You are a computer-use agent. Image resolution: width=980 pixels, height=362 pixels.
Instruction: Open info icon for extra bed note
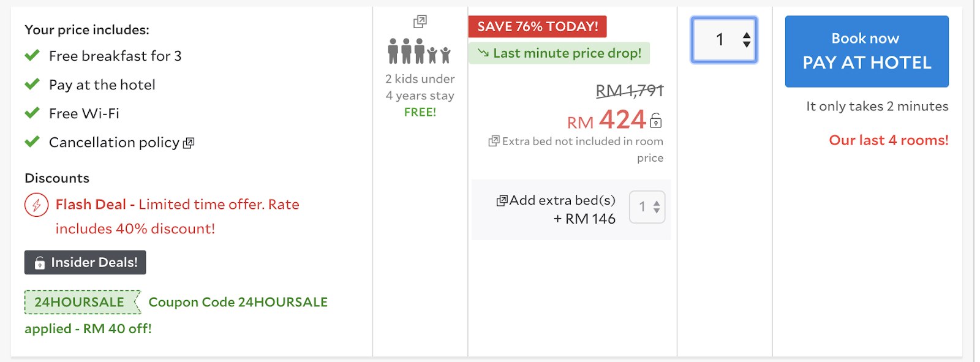[x=494, y=141]
